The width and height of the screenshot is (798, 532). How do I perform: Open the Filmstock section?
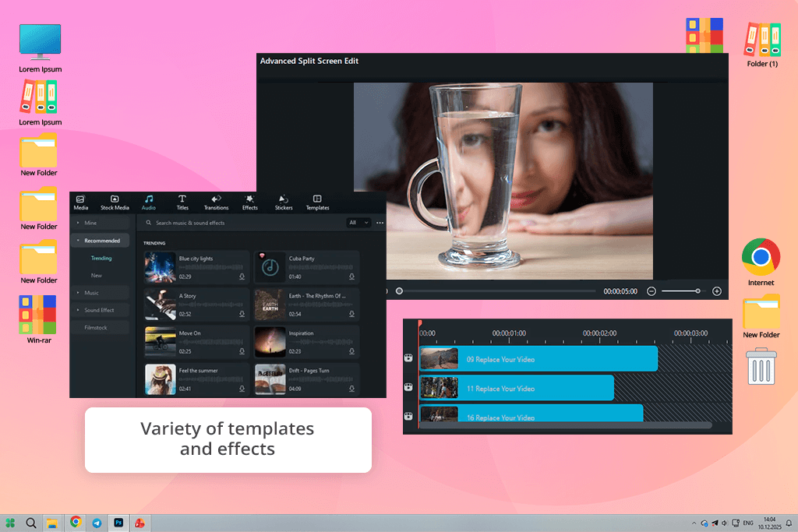coord(100,328)
